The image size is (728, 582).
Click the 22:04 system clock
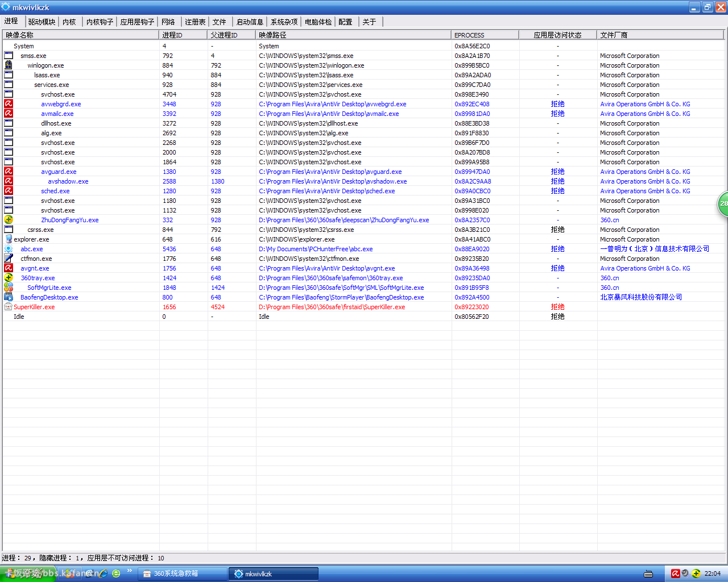coord(712,573)
